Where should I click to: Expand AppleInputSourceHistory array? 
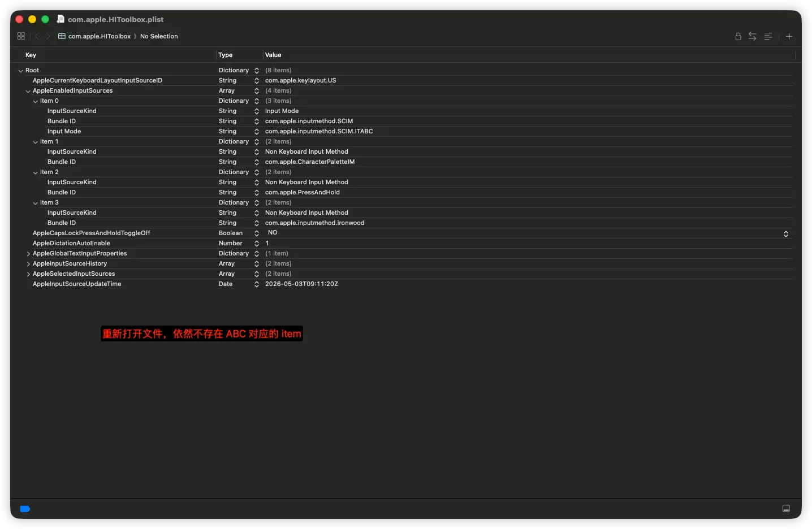[28, 264]
